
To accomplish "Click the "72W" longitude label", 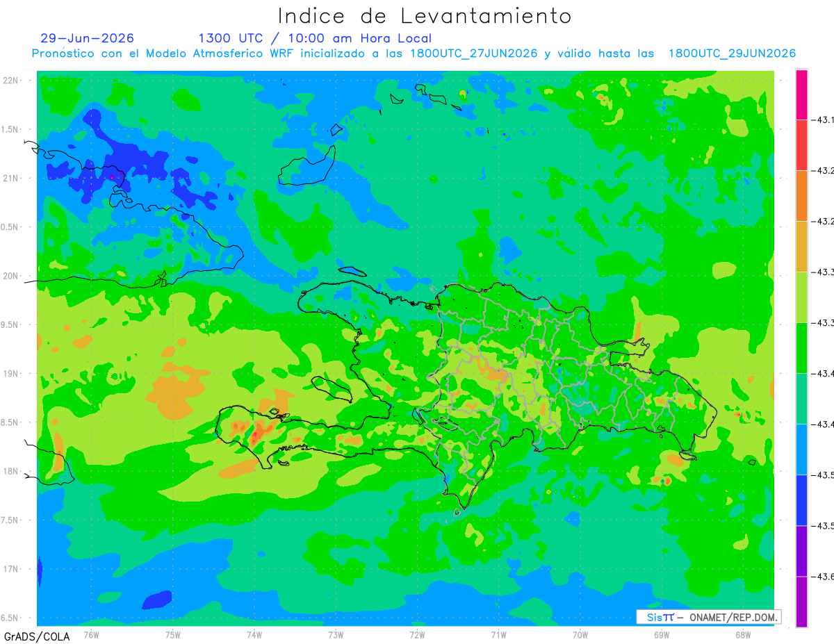I will point(417,634).
